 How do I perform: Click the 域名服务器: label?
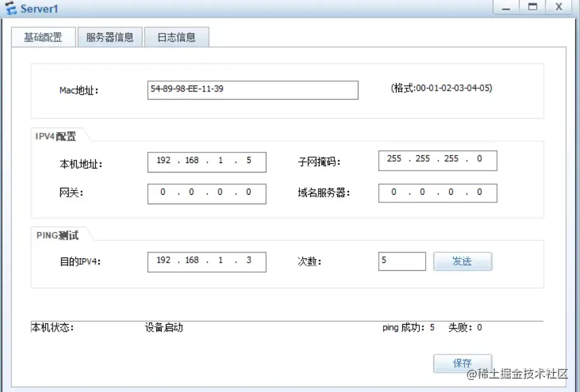click(324, 193)
